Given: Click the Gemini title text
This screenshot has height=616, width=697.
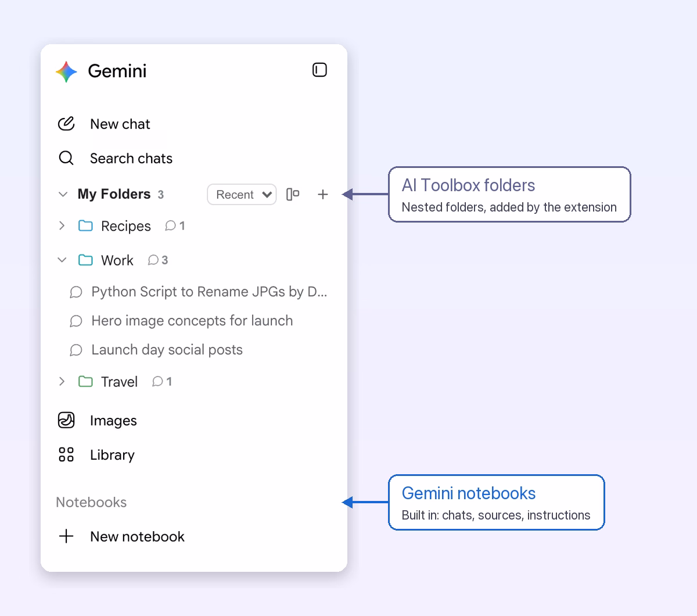Looking at the screenshot, I should 117,71.
